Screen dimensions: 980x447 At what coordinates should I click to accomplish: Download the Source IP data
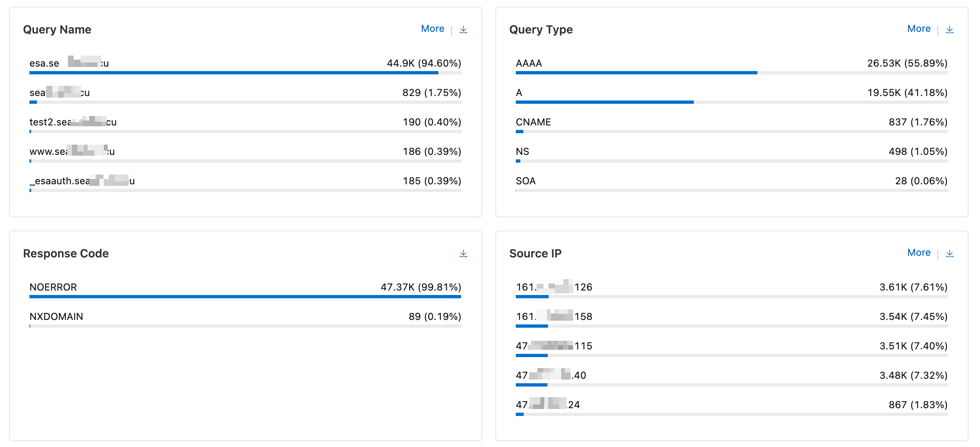pyautogui.click(x=949, y=253)
